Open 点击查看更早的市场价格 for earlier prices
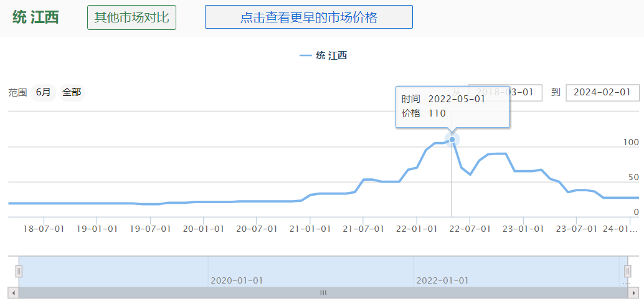Viewport: 644px width, 306px height. [308, 17]
